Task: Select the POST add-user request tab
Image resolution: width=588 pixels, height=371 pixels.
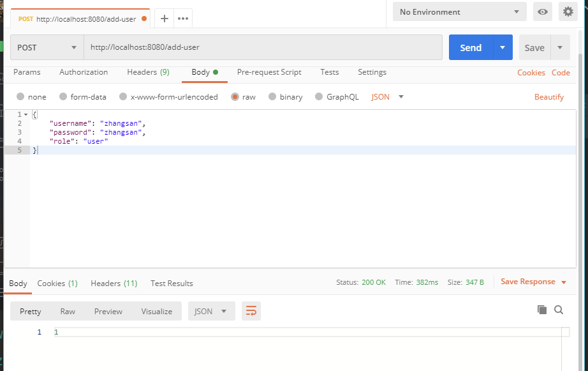Action: point(80,19)
